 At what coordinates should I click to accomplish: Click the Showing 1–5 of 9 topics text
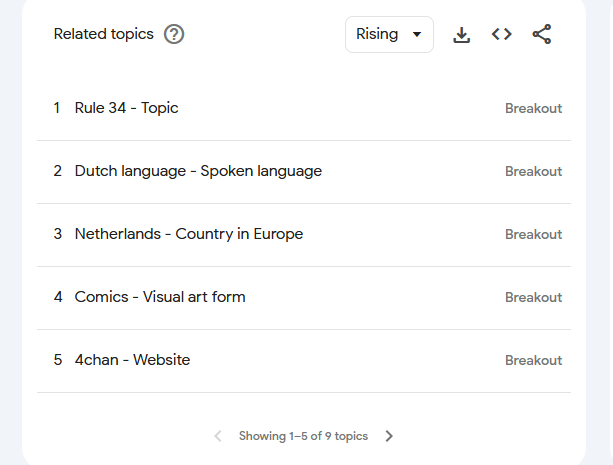coord(303,436)
